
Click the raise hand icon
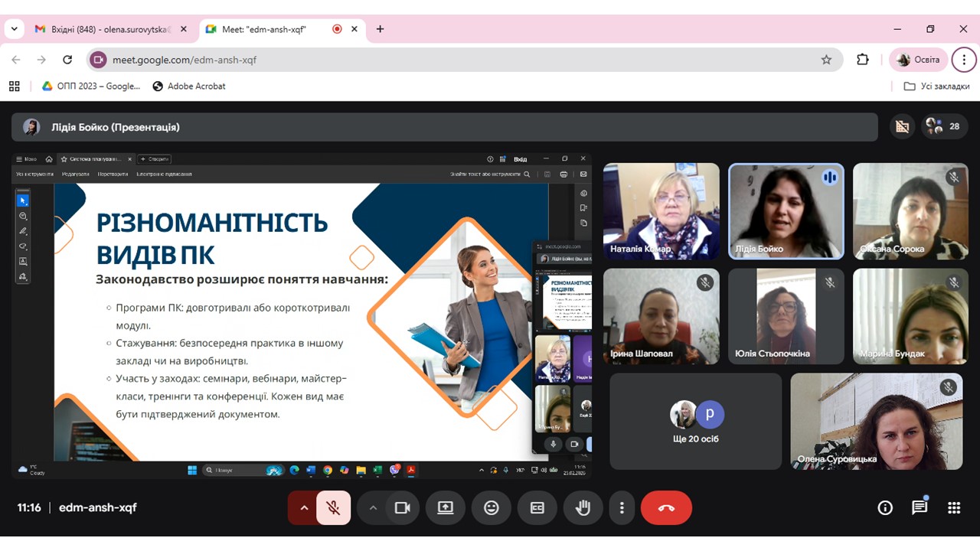pos(583,508)
